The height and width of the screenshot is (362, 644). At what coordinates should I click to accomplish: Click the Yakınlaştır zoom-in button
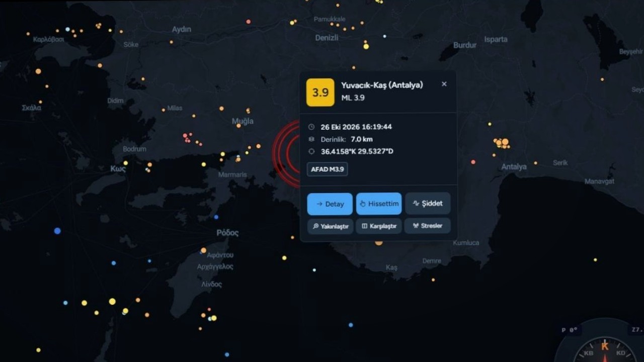[330, 226]
